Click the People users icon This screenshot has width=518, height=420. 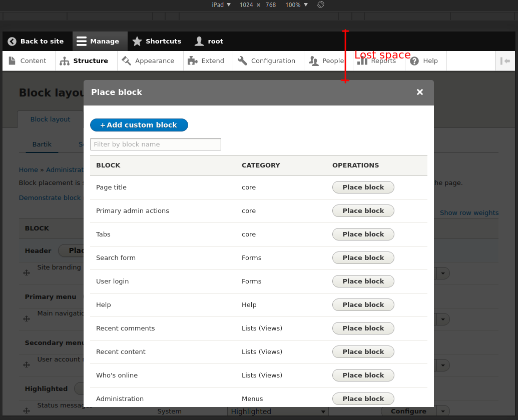point(313,61)
